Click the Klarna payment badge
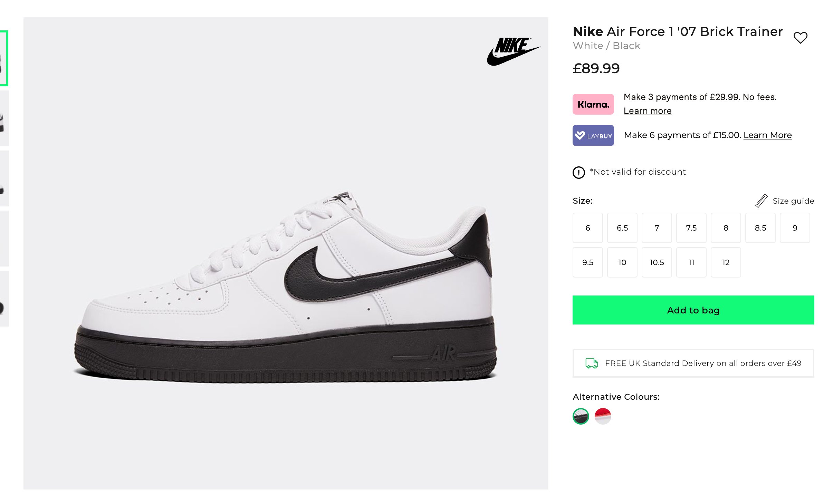Viewport: 824px width, 504px height. 593,104
